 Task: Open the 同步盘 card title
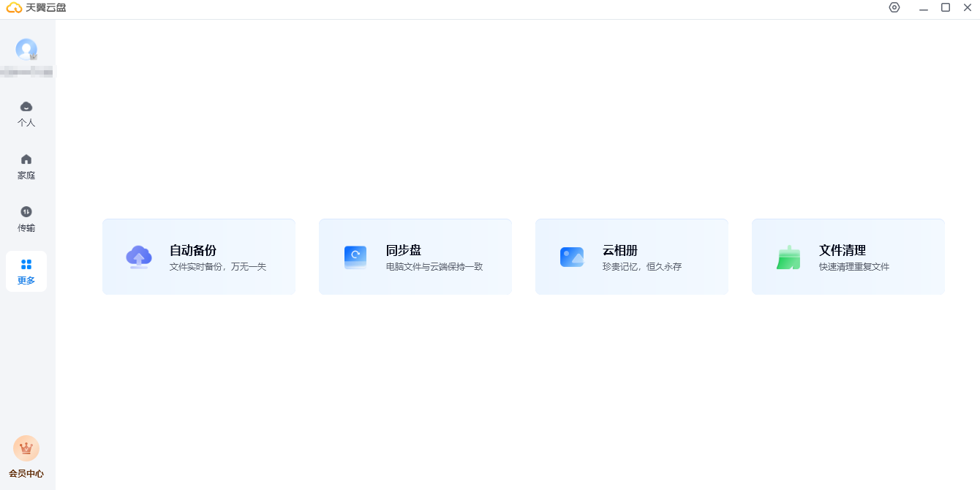pos(404,250)
